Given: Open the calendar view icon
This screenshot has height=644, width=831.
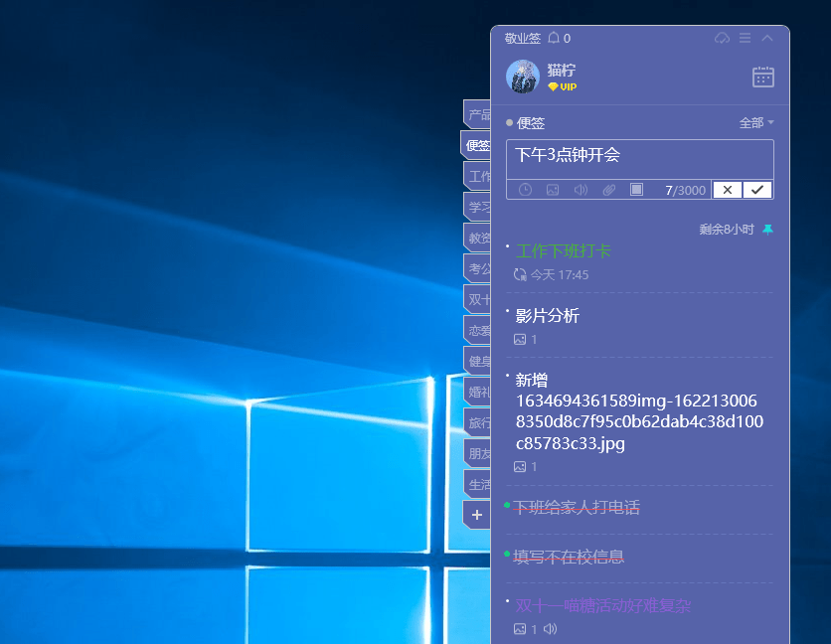Looking at the screenshot, I should [762, 77].
